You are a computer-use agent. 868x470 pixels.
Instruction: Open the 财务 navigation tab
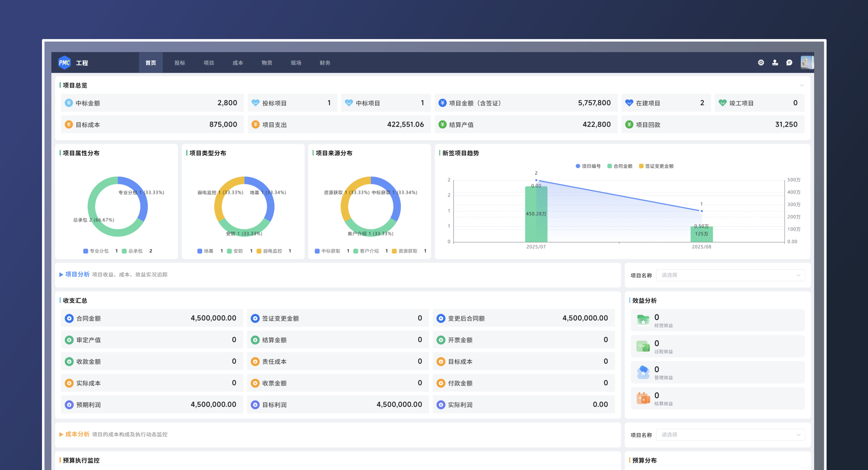coord(325,63)
